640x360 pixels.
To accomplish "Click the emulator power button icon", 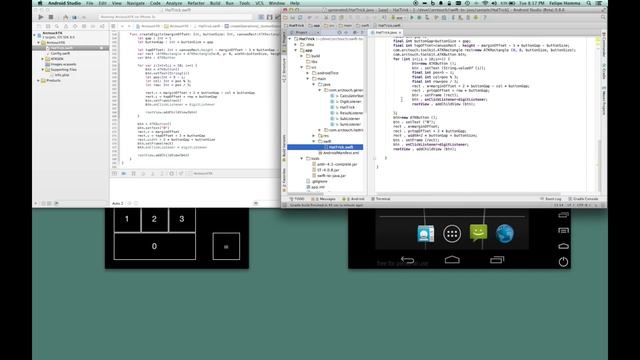I will (563, 262).
